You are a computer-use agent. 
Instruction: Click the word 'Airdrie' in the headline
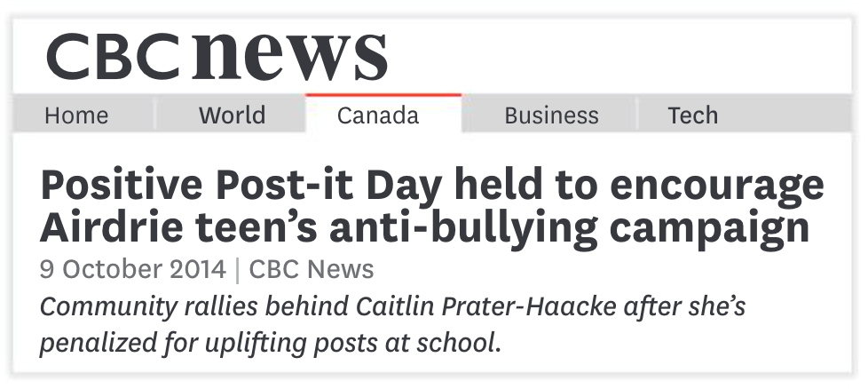tap(111, 226)
